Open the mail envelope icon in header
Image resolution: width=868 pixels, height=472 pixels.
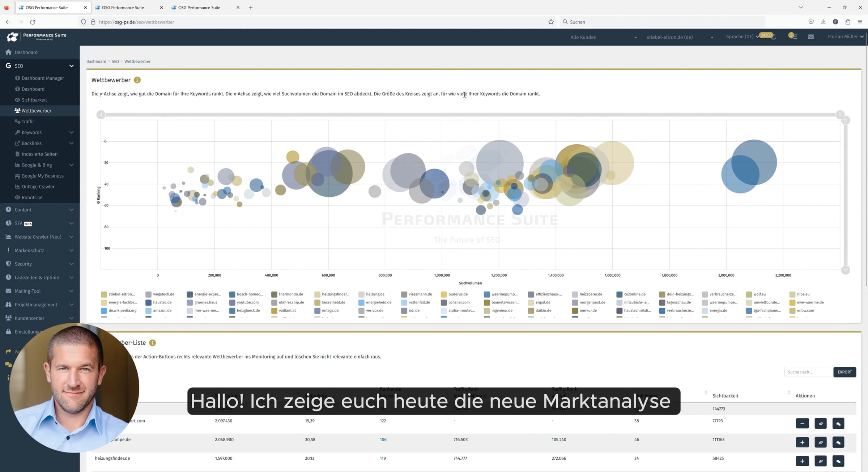tap(811, 37)
